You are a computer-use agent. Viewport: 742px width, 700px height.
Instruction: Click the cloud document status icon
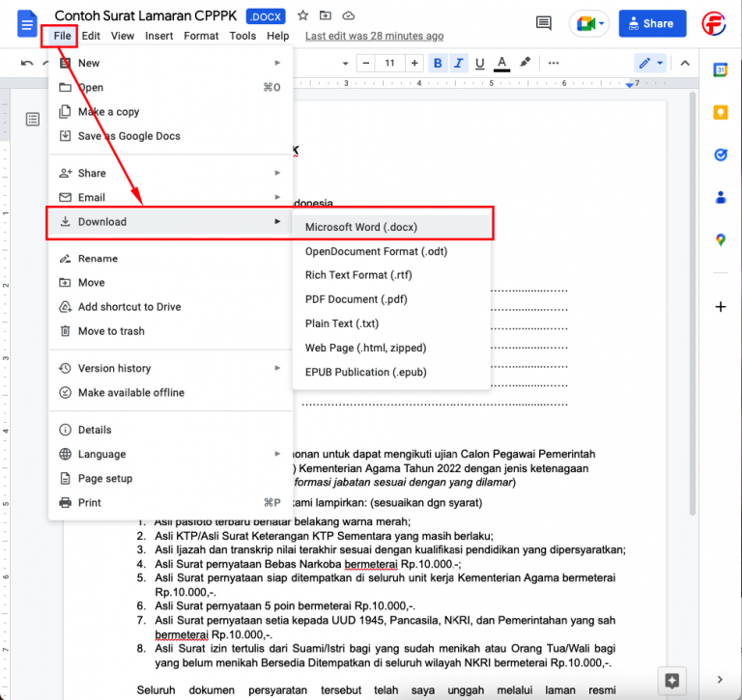click(349, 15)
